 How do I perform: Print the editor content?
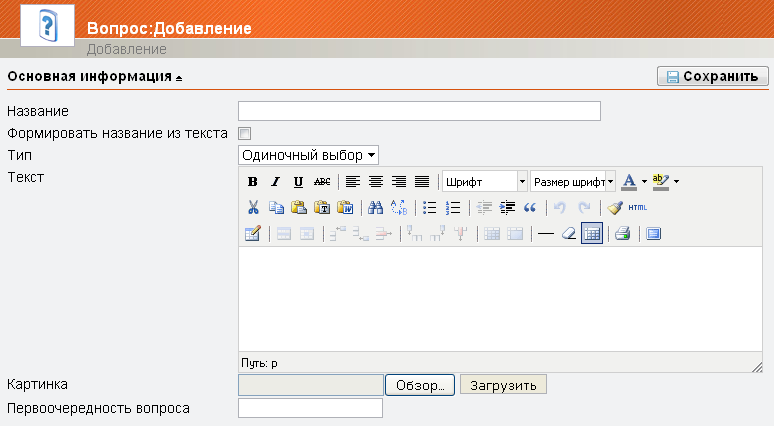pyautogui.click(x=623, y=233)
